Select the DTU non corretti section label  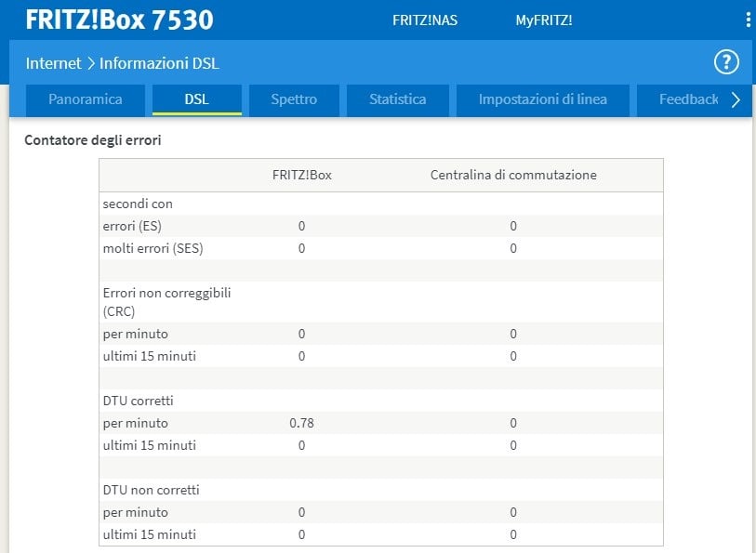point(151,490)
